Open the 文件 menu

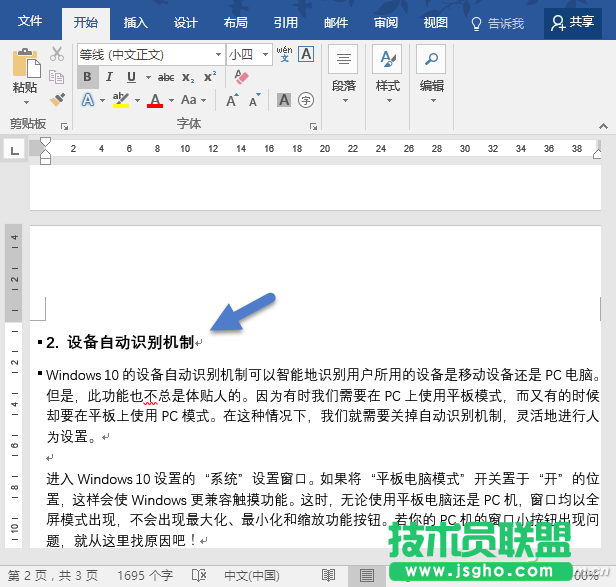pos(30,22)
